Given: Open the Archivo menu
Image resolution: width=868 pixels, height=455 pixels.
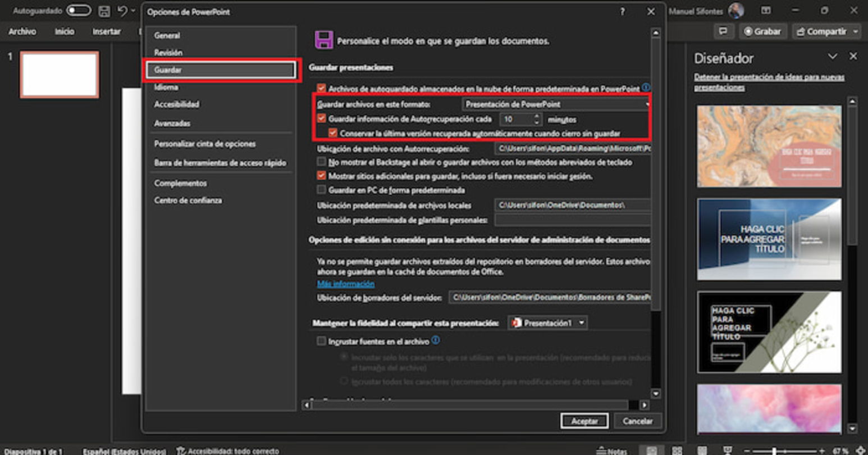Looking at the screenshot, I should (22, 31).
